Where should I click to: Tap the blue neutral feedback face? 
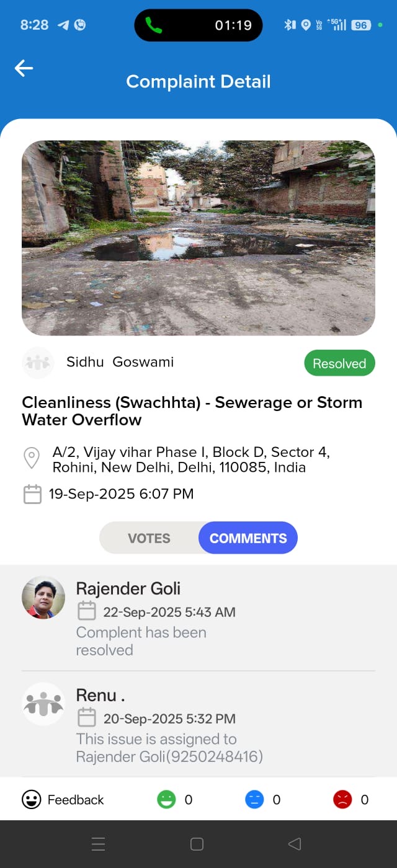click(x=254, y=800)
